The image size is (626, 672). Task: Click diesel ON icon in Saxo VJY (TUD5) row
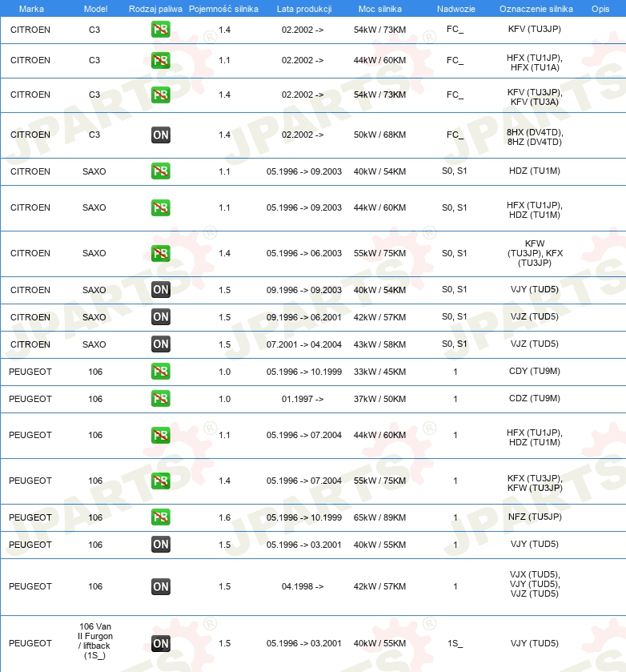pos(161,290)
